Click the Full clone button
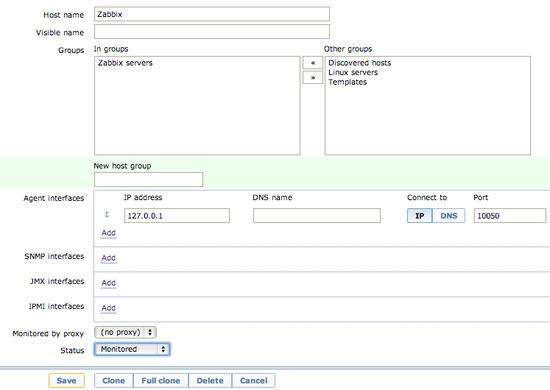Image resolution: width=550 pixels, height=390 pixels. [161, 381]
